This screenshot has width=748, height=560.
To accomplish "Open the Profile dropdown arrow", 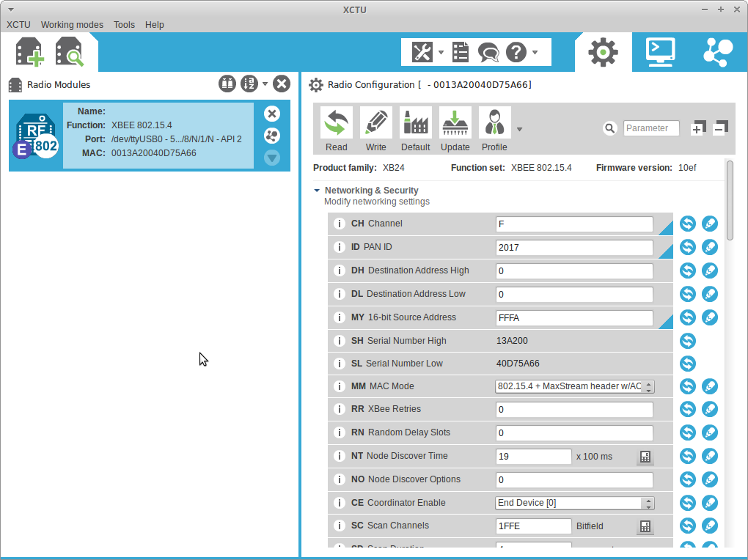I will (519, 129).
